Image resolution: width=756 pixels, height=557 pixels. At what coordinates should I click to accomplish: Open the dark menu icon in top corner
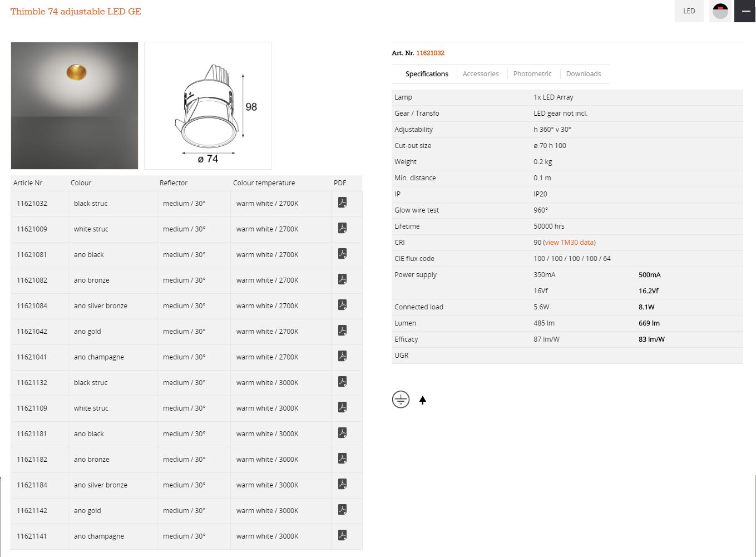pyautogui.click(x=745, y=11)
